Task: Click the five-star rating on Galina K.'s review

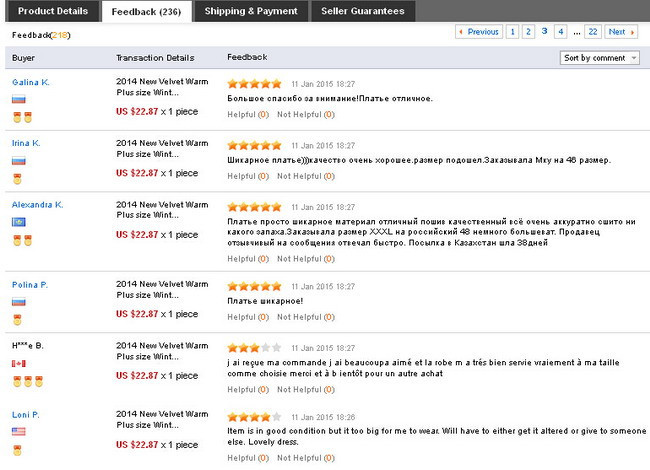Action: (255, 83)
